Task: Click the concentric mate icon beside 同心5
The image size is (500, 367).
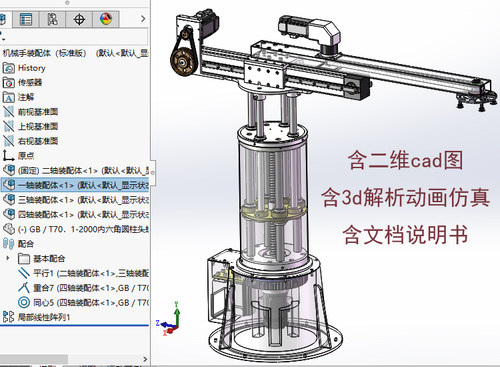Action: (x=24, y=302)
